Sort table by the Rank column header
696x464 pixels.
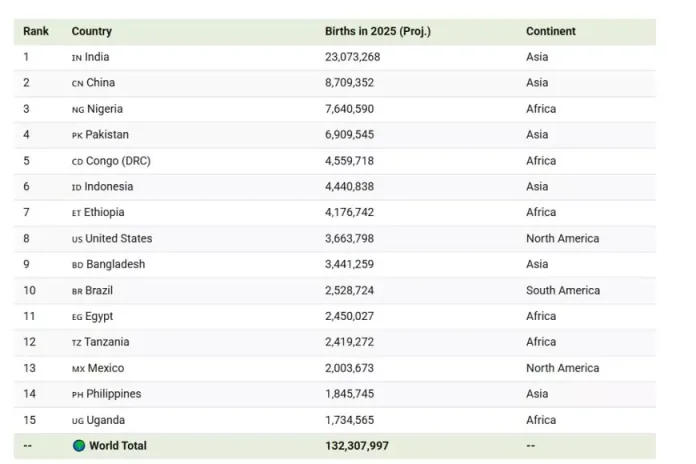(36, 32)
